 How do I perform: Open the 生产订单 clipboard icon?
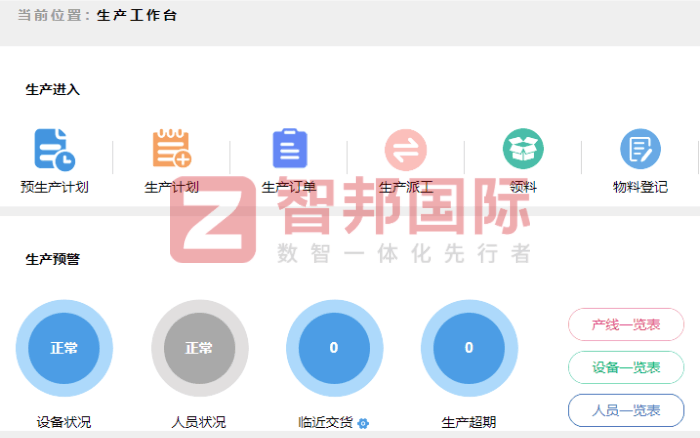(x=289, y=149)
